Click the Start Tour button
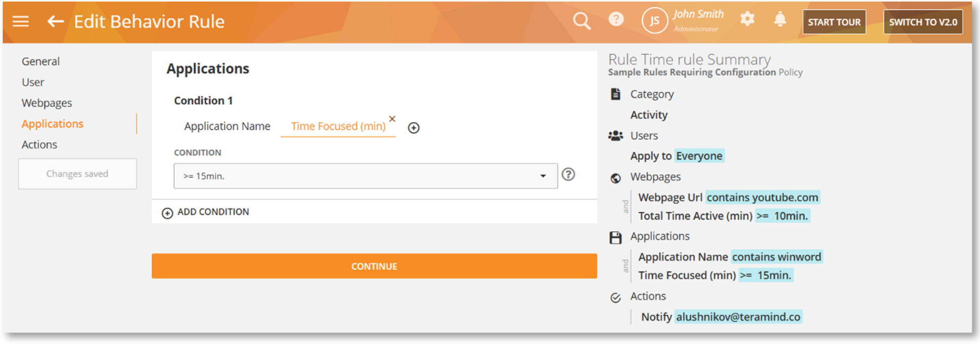This screenshot has width=980, height=345. click(x=834, y=22)
